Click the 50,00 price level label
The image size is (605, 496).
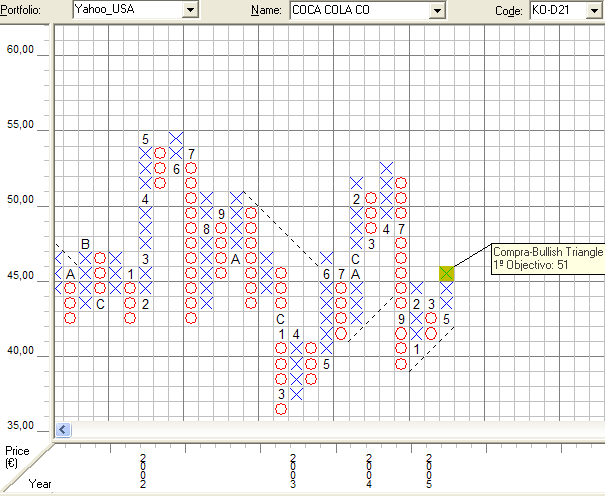21,200
